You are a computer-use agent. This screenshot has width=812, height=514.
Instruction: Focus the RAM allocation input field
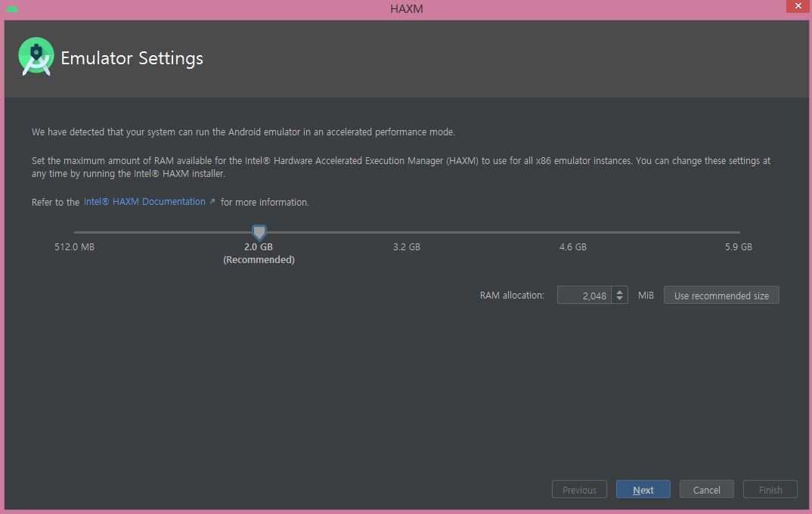tap(584, 295)
